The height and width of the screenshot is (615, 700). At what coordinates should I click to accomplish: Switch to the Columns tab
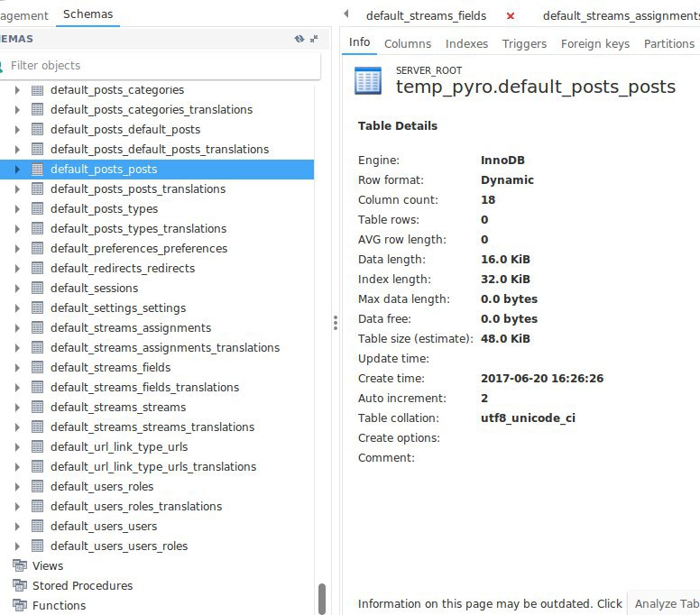pyautogui.click(x=408, y=43)
